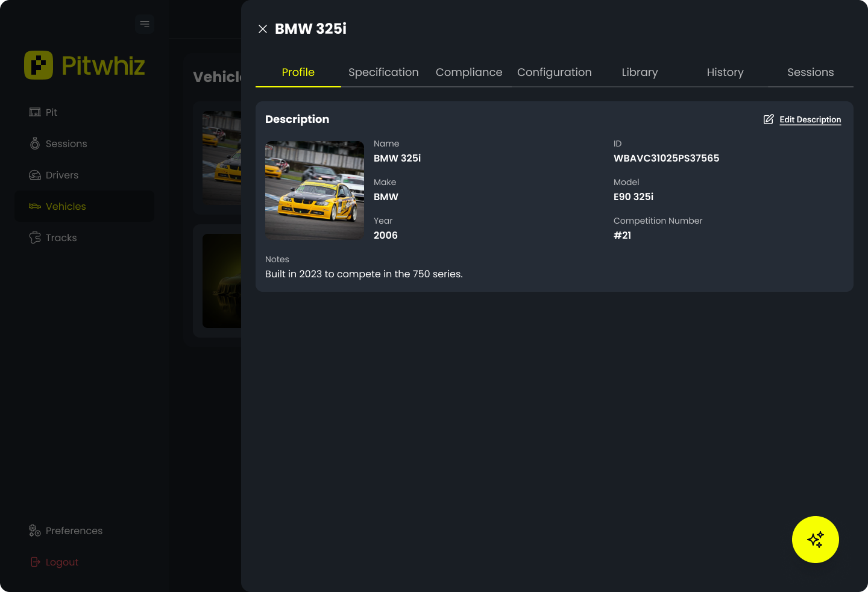The height and width of the screenshot is (592, 868).
Task: Open the yellow AI sparkle assistant button
Action: click(815, 540)
